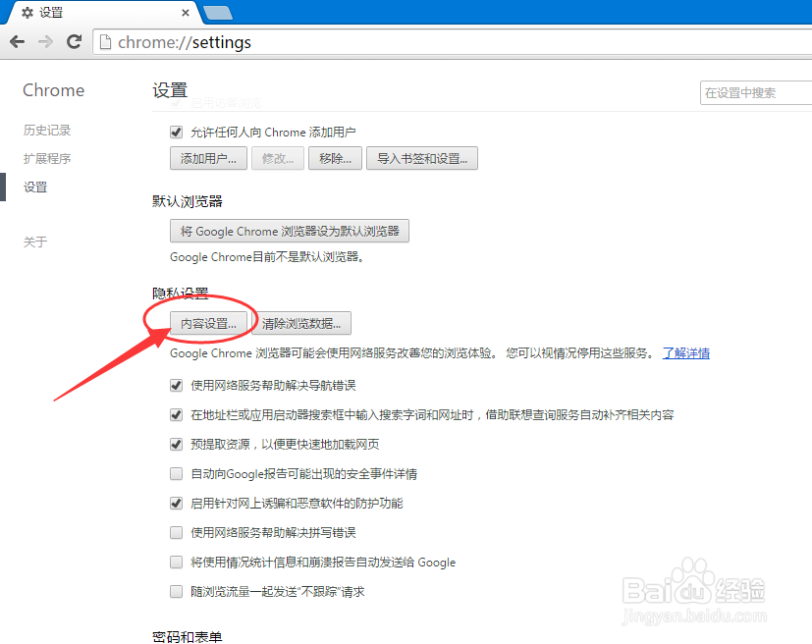Toggle 预提取资源 checkbox
Screen dimensions: 812x644
(x=176, y=444)
